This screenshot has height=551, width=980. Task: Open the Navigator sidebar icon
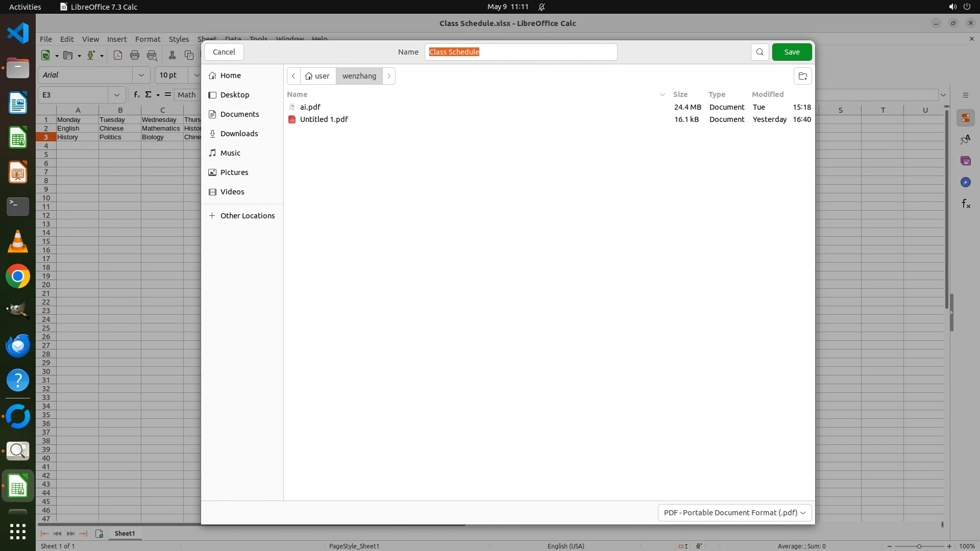click(x=965, y=182)
